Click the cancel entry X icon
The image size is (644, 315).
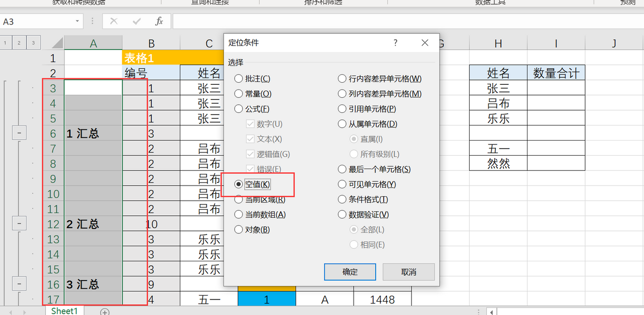(113, 21)
